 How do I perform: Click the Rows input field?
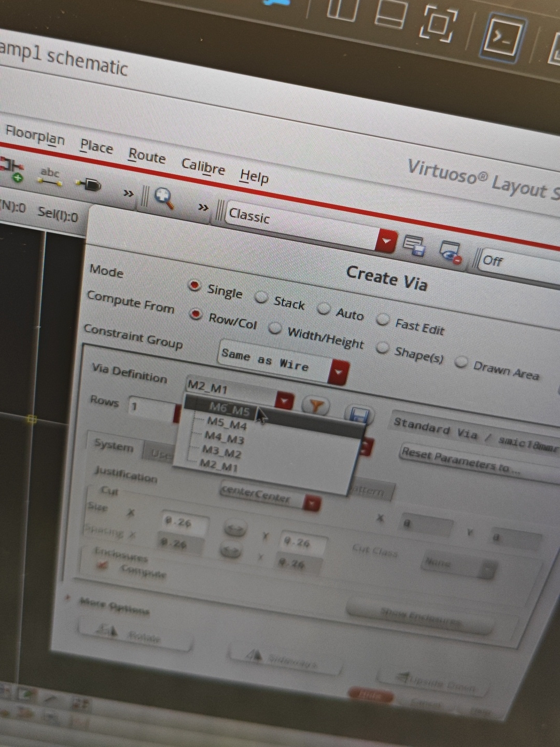pos(151,408)
